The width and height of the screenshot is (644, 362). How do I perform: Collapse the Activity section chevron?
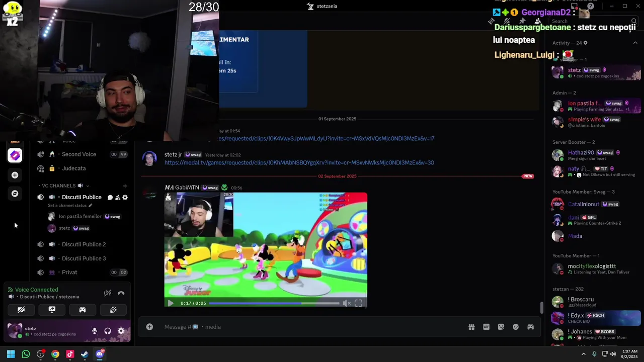(635, 43)
